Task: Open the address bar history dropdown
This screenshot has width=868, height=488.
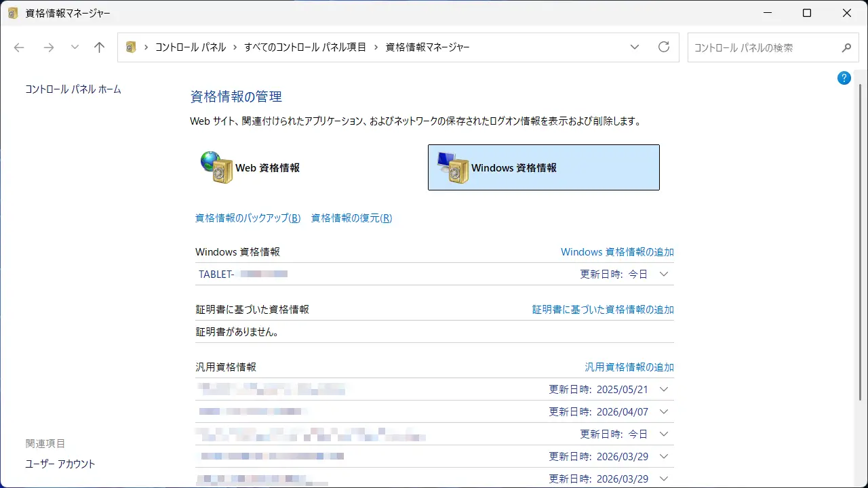Action: click(635, 47)
